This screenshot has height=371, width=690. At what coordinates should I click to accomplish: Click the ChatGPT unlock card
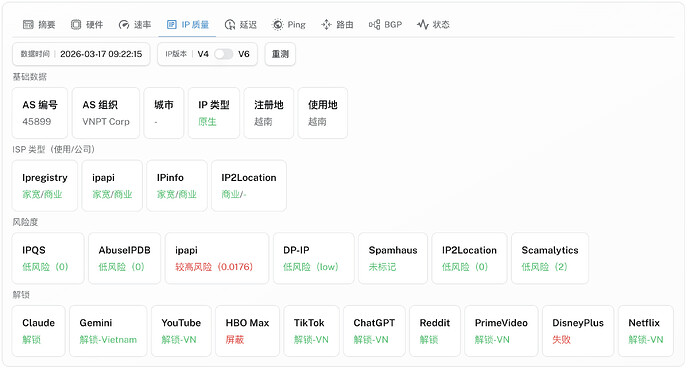pyautogui.click(x=374, y=331)
